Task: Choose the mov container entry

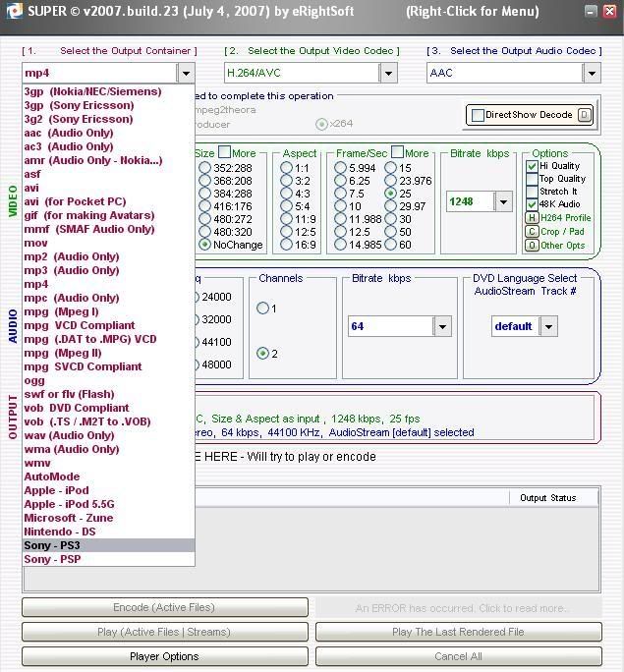Action: point(108,243)
